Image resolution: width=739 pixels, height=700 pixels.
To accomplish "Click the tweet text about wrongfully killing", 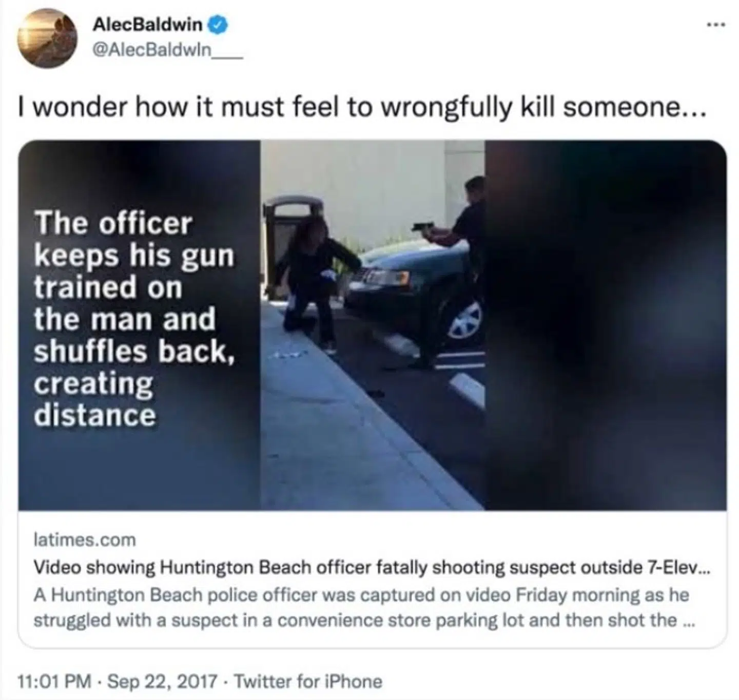I will [x=363, y=107].
